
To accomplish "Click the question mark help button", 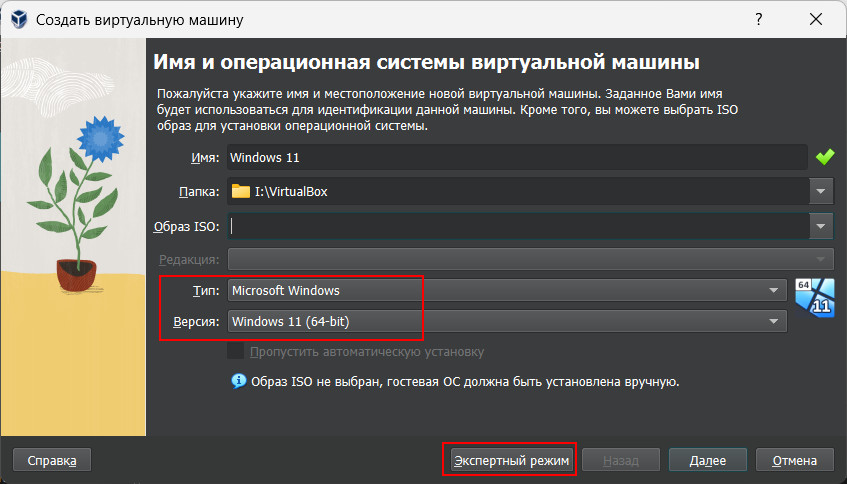I will coord(759,19).
